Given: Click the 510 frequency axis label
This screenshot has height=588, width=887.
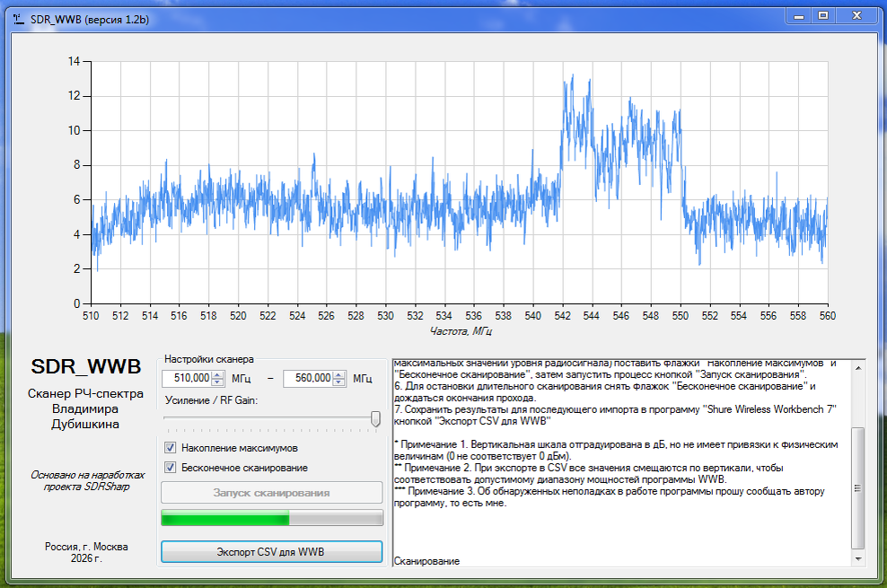Looking at the screenshot, I should (91, 315).
